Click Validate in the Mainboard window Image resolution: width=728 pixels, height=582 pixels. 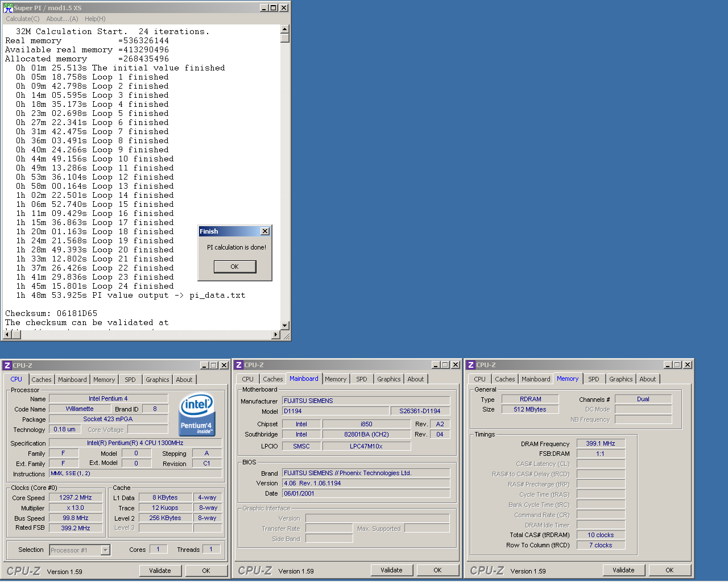coord(391,570)
